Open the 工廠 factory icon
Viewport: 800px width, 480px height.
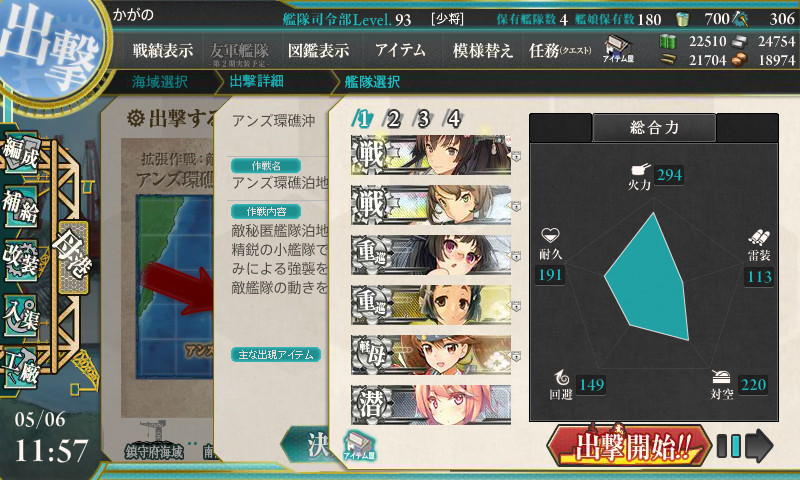(21, 368)
